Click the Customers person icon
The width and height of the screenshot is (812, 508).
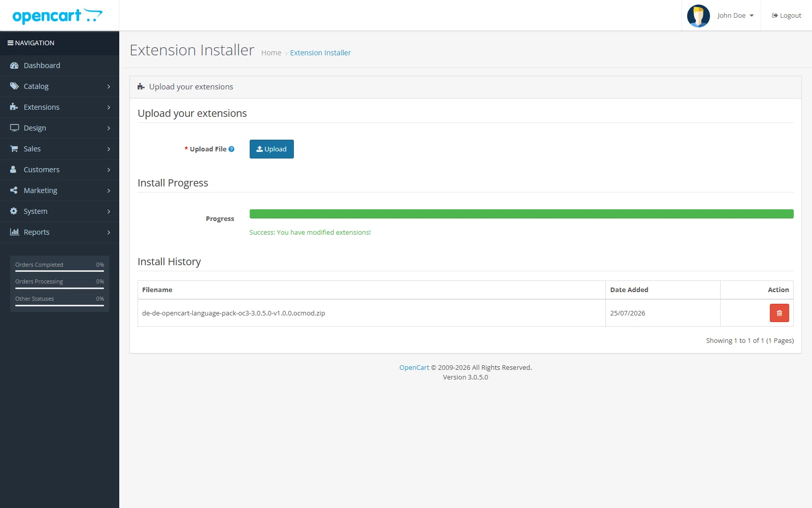point(14,170)
